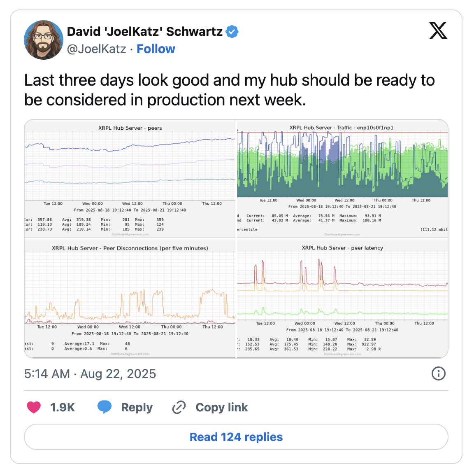
Task: Click David Schwartz's profile avatar
Action: click(x=44, y=40)
